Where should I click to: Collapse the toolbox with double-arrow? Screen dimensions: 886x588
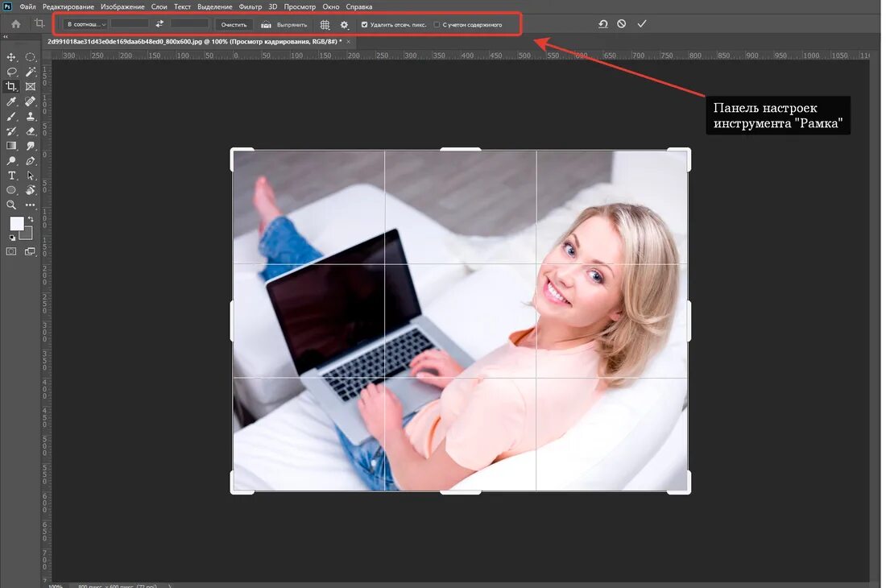pyautogui.click(x=5, y=37)
